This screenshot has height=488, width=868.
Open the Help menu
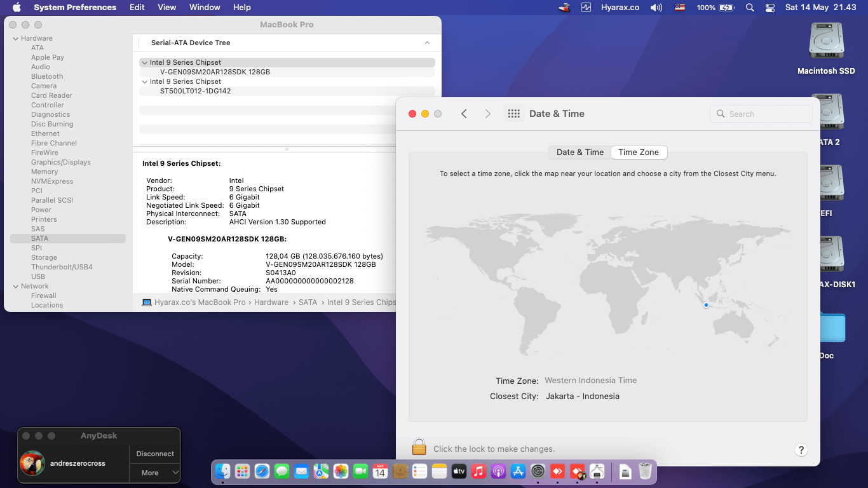pyautogui.click(x=242, y=8)
